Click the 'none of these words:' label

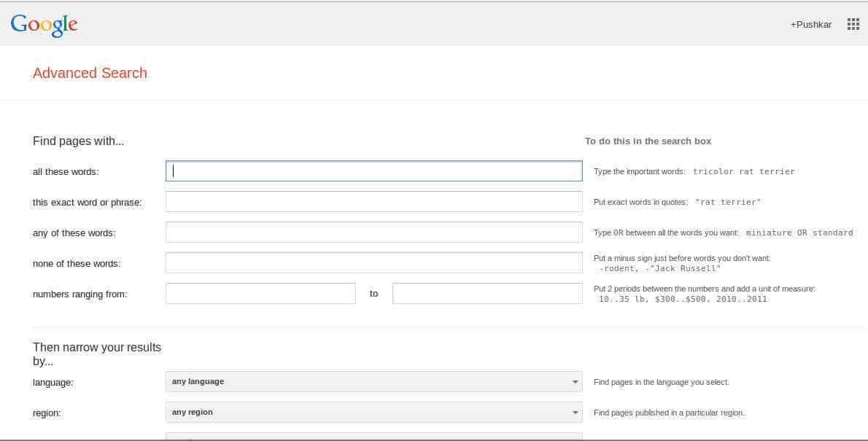(77, 263)
